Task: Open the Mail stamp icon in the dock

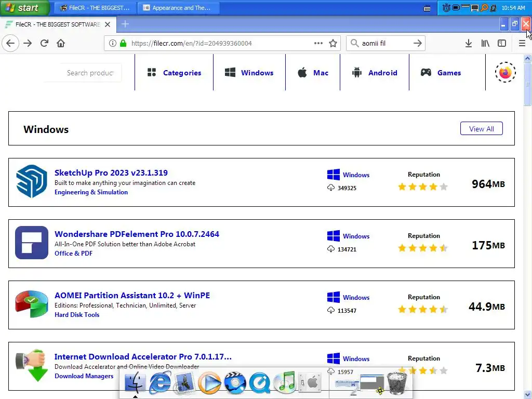Action: [x=184, y=383]
